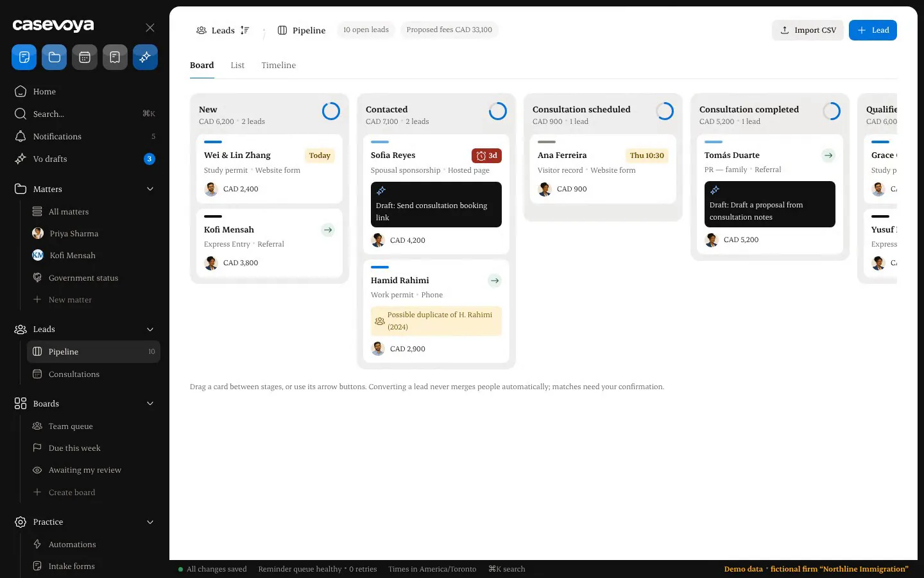Open Notifications in the sidebar

85,136
